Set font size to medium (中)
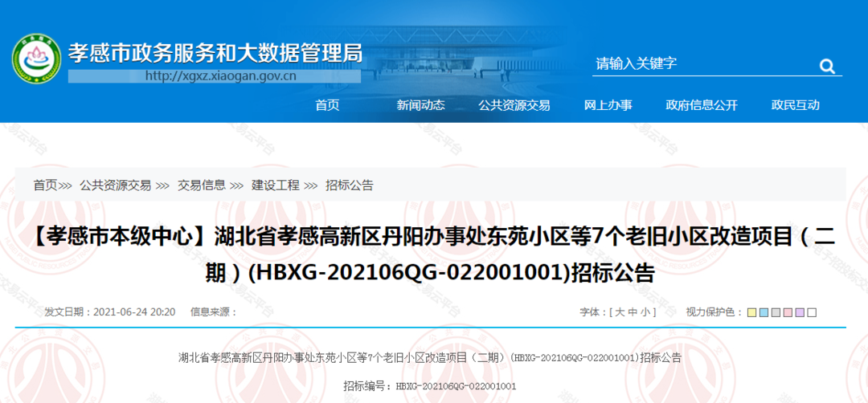The width and height of the screenshot is (868, 403). [633, 311]
